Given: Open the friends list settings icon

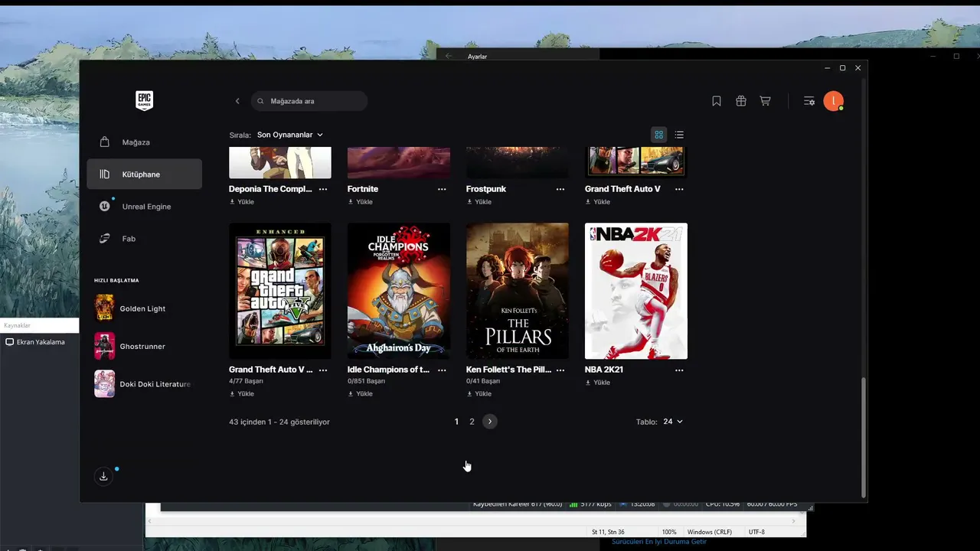Looking at the screenshot, I should (809, 101).
